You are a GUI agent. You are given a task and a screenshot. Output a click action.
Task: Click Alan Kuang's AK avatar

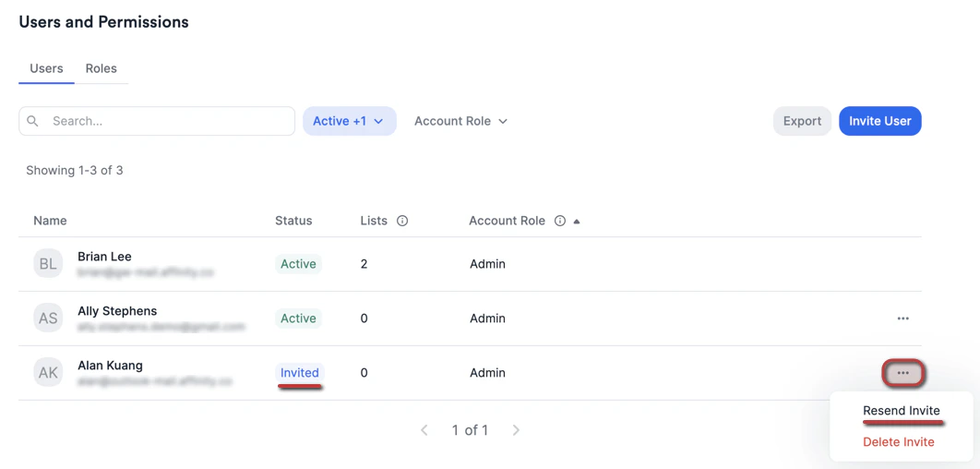(x=48, y=373)
